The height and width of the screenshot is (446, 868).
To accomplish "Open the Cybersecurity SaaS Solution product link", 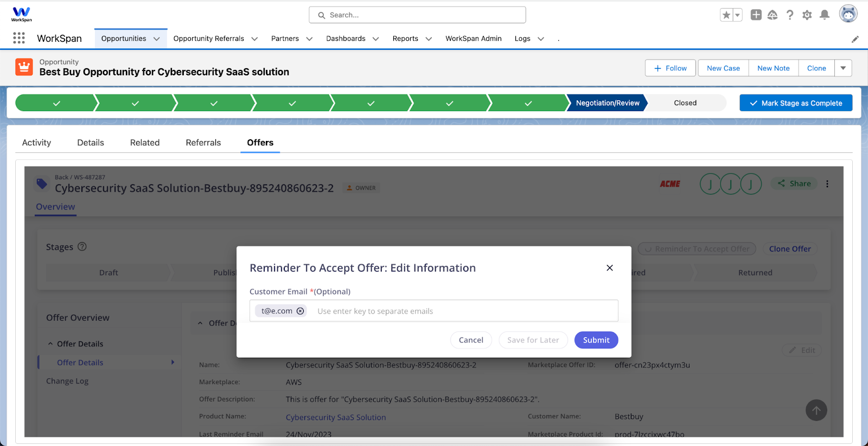I will point(336,417).
